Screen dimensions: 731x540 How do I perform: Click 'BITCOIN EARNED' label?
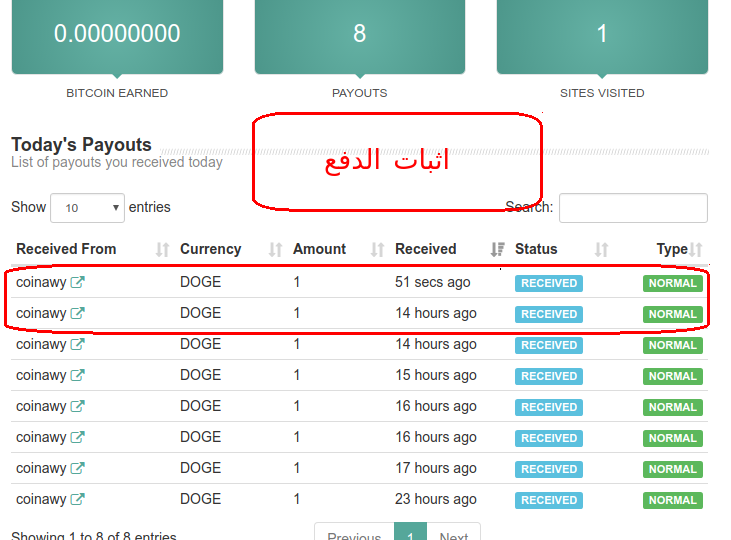coord(117,93)
